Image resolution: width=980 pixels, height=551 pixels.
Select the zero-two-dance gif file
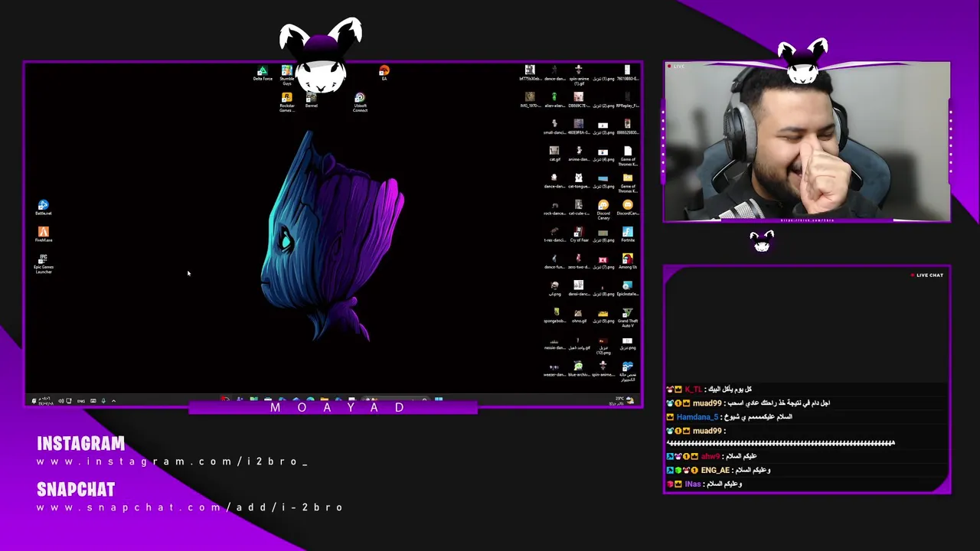pyautogui.click(x=579, y=261)
